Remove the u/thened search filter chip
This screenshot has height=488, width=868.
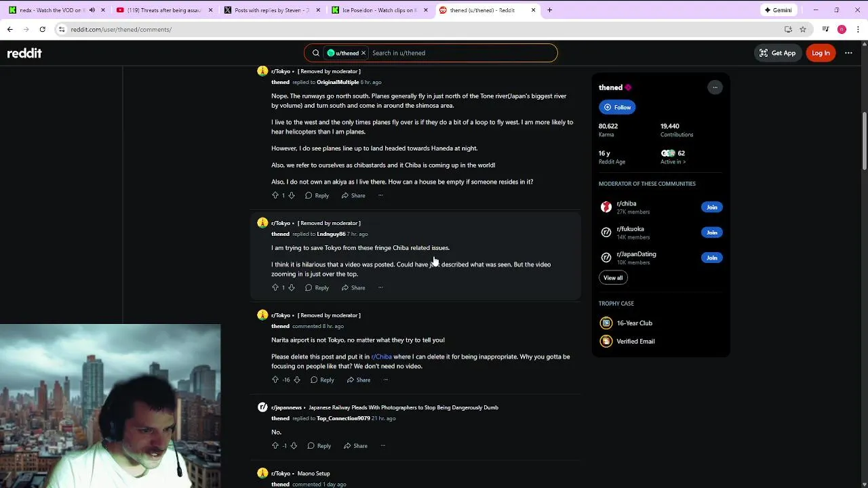pos(363,53)
